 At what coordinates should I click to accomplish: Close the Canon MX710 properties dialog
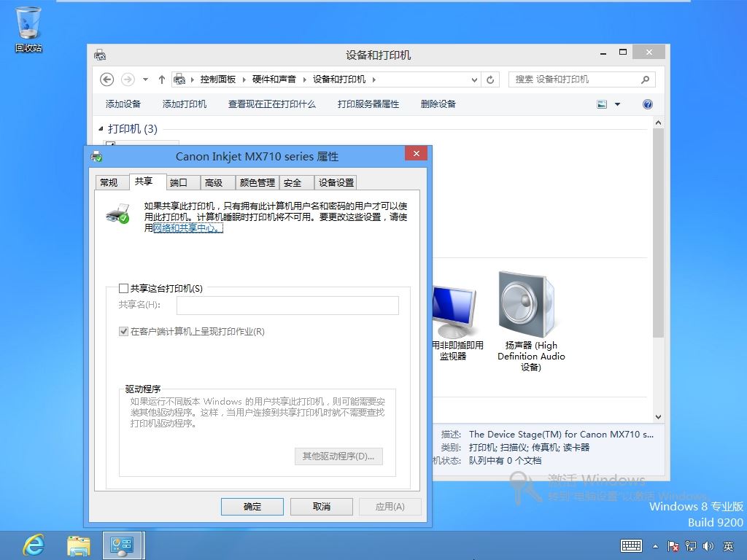tap(416, 153)
